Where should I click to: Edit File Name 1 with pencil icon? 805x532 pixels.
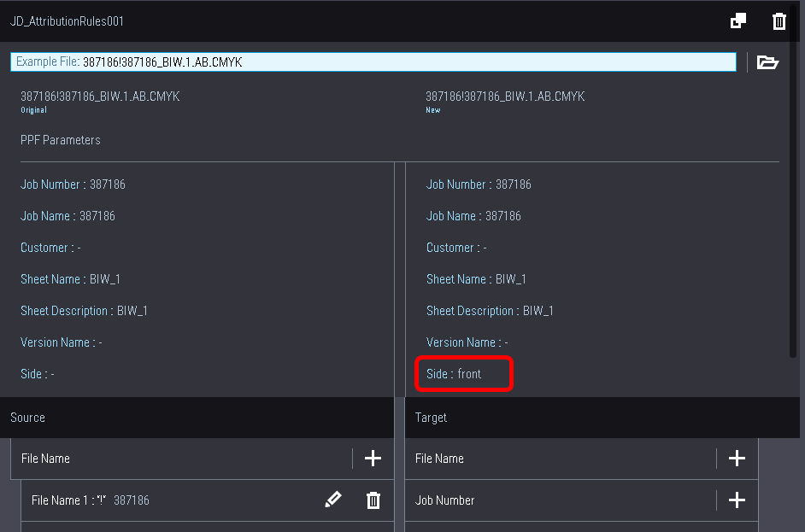[333, 500]
